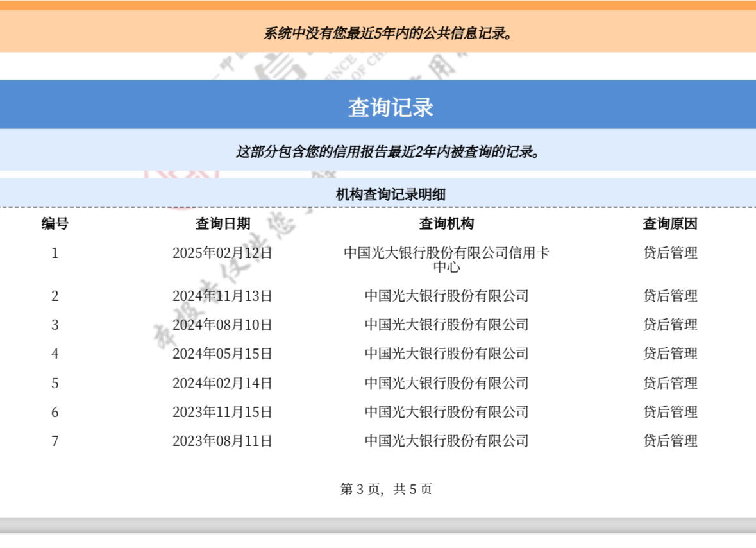756x548 pixels.
Task: Select the 机构查询记录明细 subtitle
Action: [x=391, y=195]
